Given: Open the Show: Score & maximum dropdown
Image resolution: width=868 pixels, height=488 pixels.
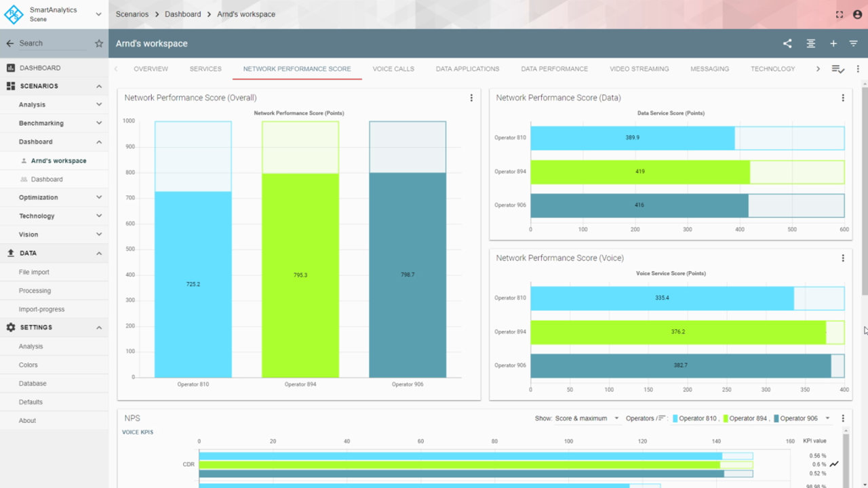Looking at the screenshot, I should click(585, 418).
